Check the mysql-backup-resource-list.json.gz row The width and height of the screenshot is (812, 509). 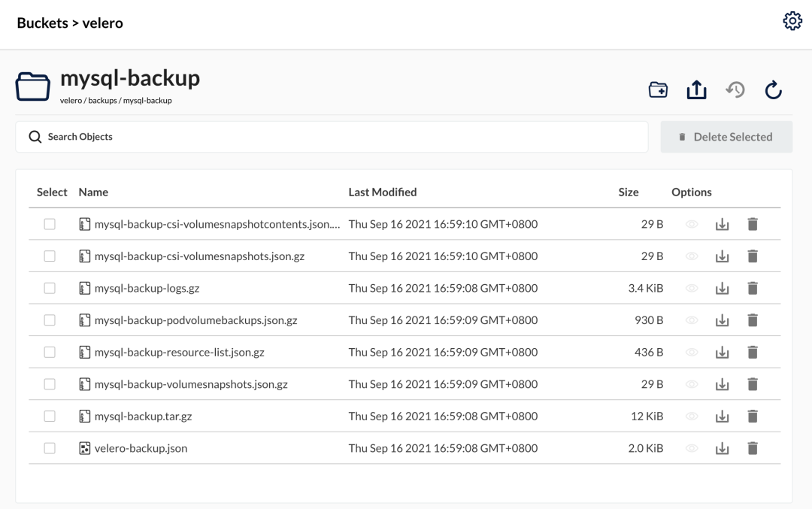pyautogui.click(x=50, y=353)
